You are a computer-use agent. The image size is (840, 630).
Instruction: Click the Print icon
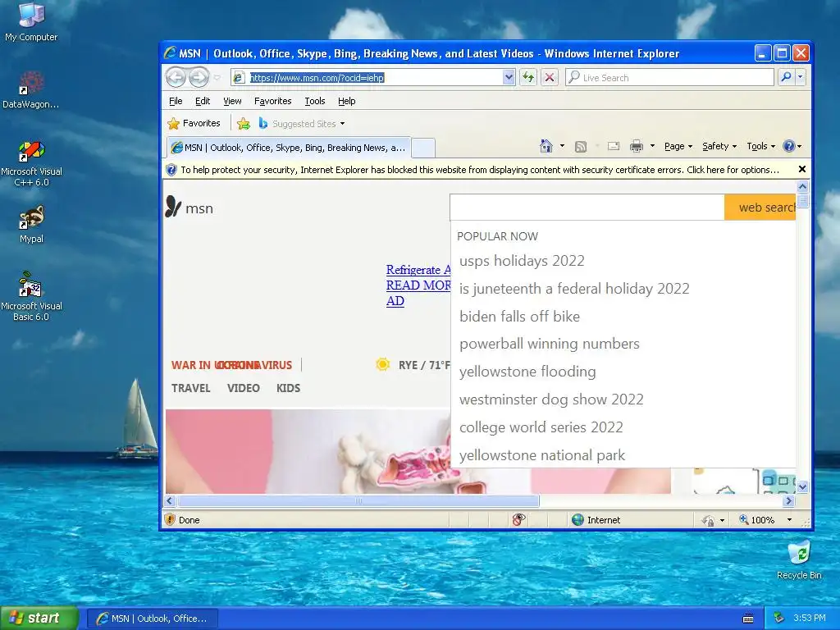coord(637,146)
